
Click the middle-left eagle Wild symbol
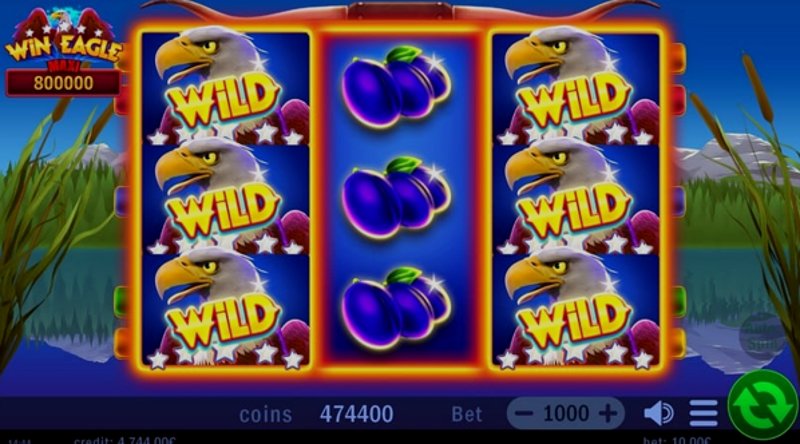(226, 199)
